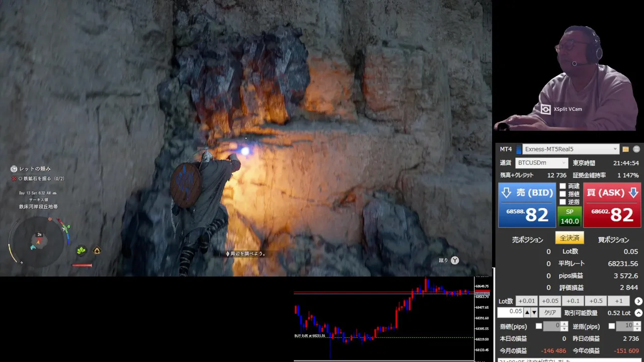Click the round right-arrow icon after the +1 button
Viewport: 644px width, 362px height.
(x=638, y=301)
